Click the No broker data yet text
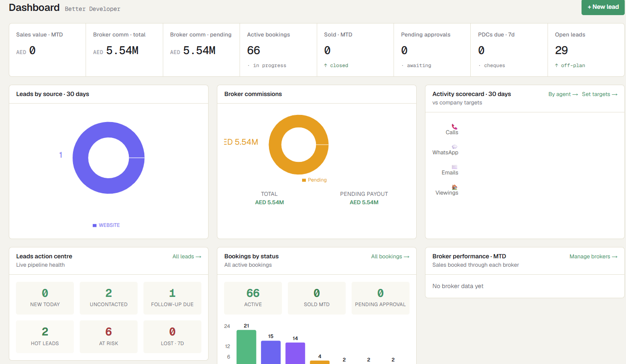The height and width of the screenshot is (364, 626). click(x=458, y=286)
